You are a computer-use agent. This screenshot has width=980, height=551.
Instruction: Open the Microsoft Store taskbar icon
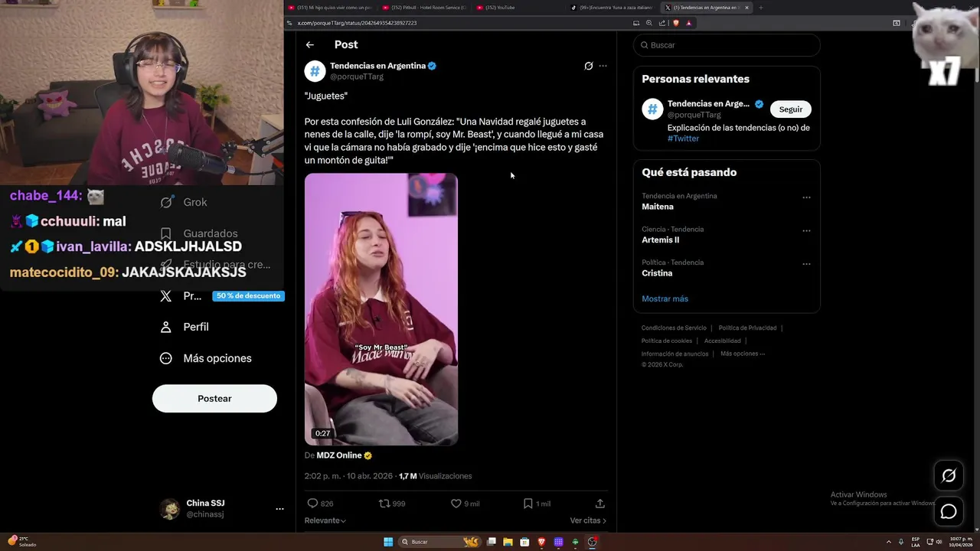pyautogui.click(x=524, y=542)
